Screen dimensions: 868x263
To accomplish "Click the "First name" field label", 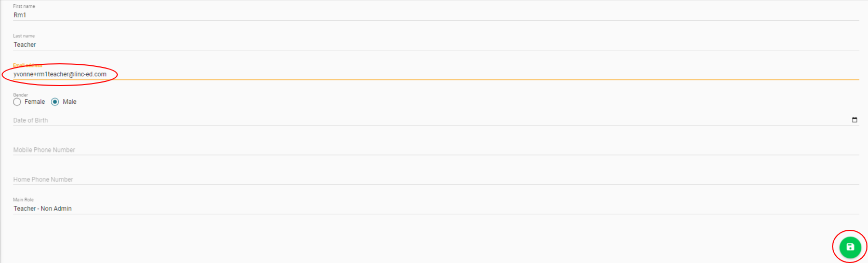I will pyautogui.click(x=24, y=6).
